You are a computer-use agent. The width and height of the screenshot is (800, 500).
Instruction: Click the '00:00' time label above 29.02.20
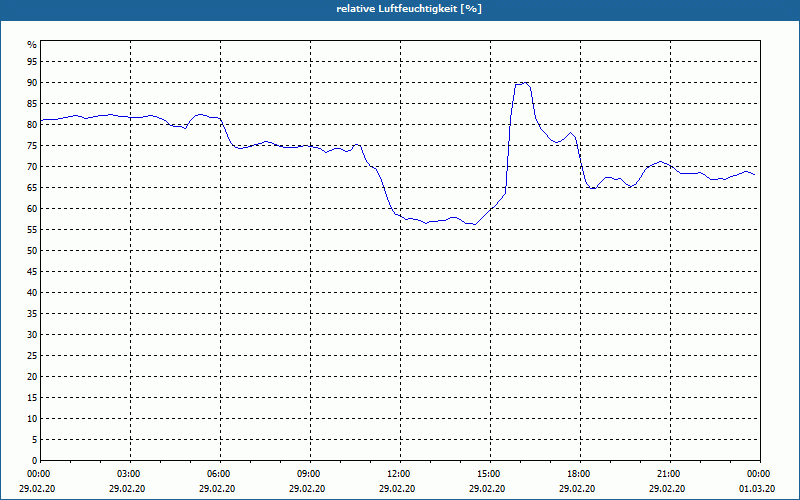click(37, 474)
